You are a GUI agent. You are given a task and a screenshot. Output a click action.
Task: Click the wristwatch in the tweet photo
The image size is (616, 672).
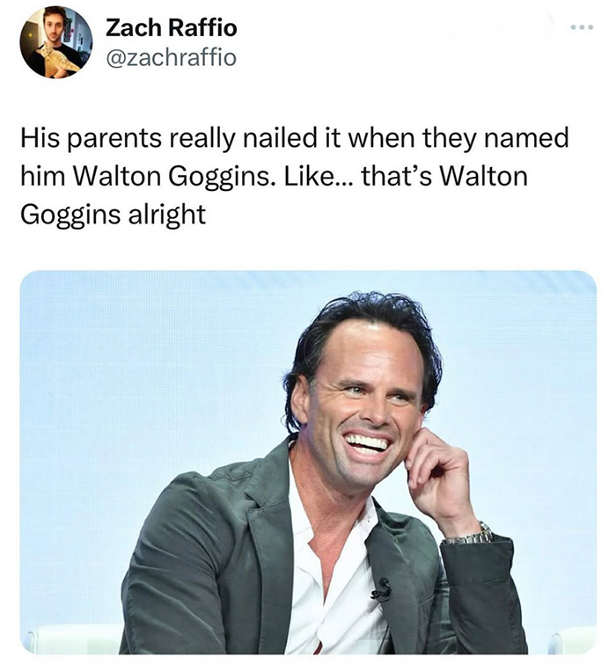click(x=469, y=534)
